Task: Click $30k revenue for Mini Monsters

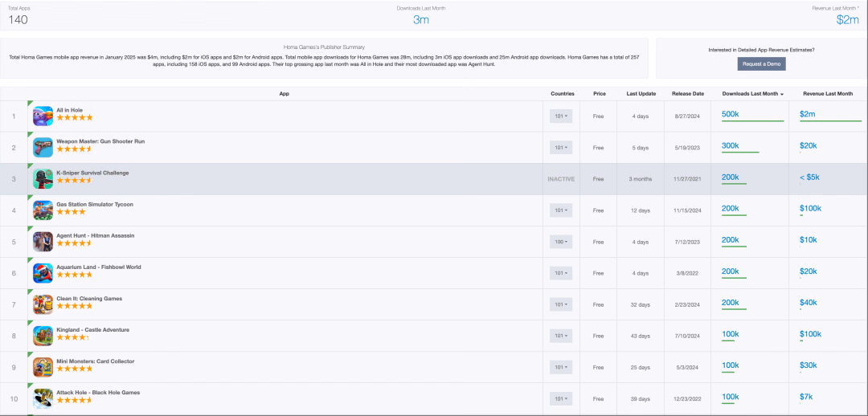Action: (x=809, y=365)
